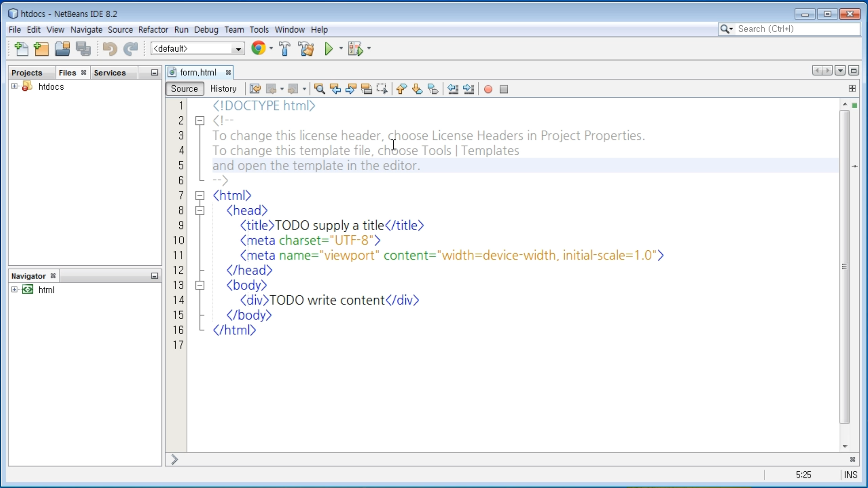Toggle highlight search icon in editor toolbar
The image size is (868, 488).
tap(367, 89)
